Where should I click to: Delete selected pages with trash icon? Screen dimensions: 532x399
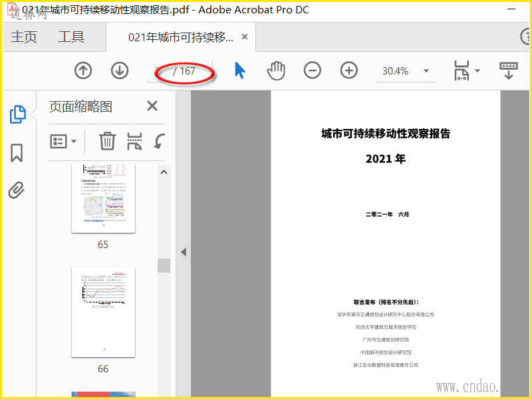click(107, 141)
